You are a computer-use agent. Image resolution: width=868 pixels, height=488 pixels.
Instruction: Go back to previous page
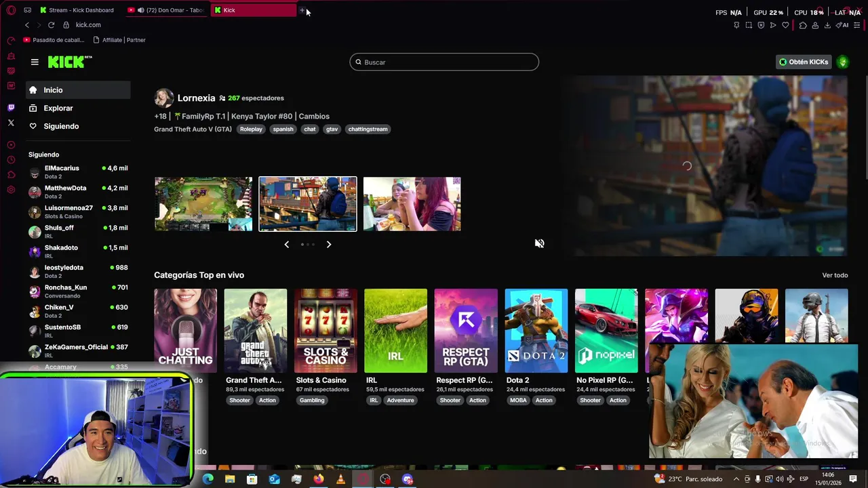click(27, 25)
